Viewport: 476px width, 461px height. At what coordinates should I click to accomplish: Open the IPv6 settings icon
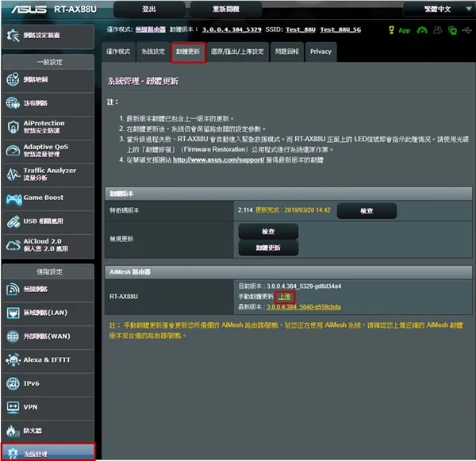(x=13, y=383)
